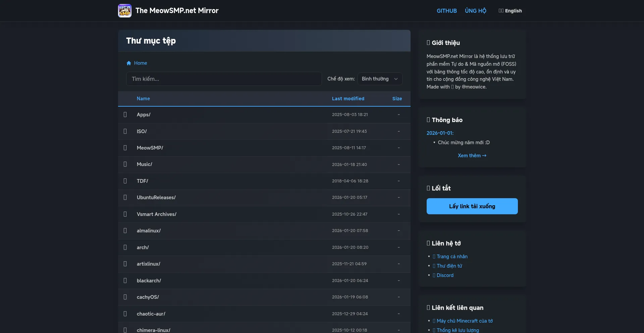
Task: Sort files by Name column header
Action: [x=143, y=99]
